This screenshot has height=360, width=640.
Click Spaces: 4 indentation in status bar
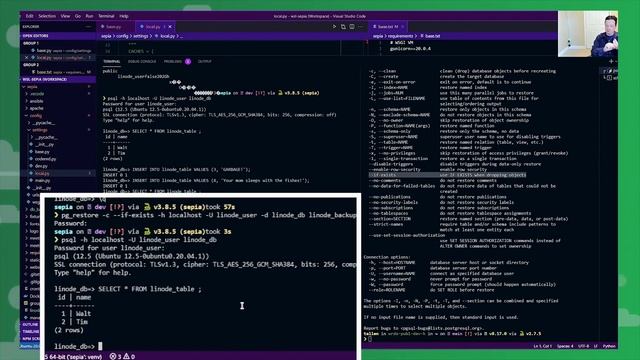(x=565, y=346)
